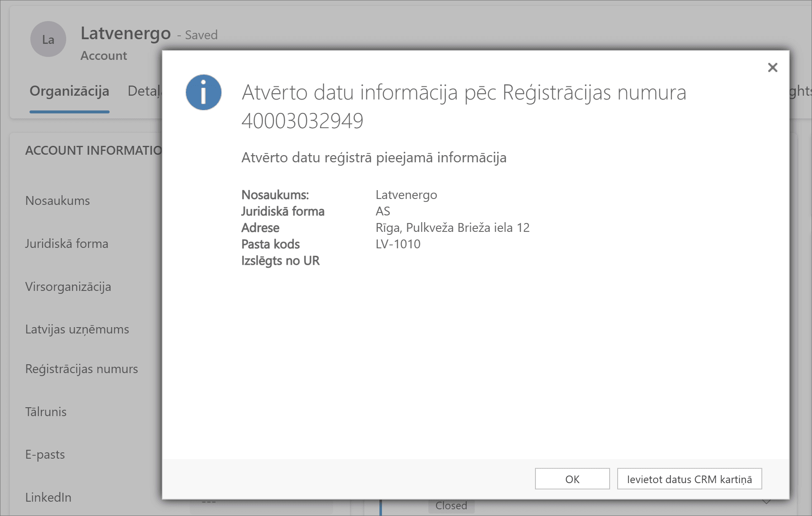Click the postal code LV-1010
This screenshot has height=516, width=812.
pyautogui.click(x=398, y=244)
